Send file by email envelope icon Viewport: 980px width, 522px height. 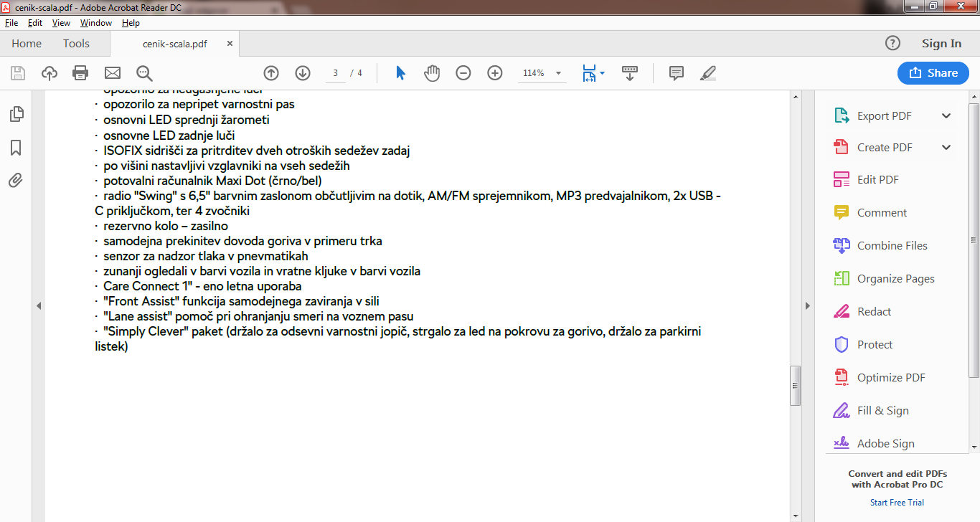point(113,72)
